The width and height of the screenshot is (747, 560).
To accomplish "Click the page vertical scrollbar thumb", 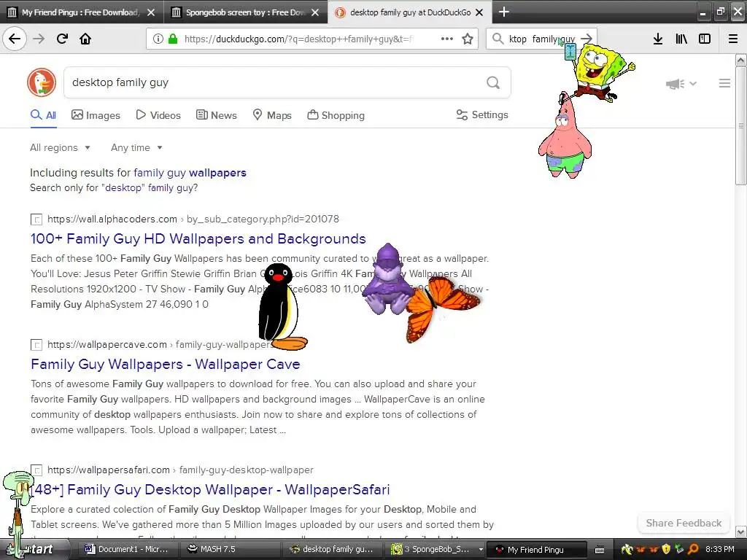I will 740,125.
